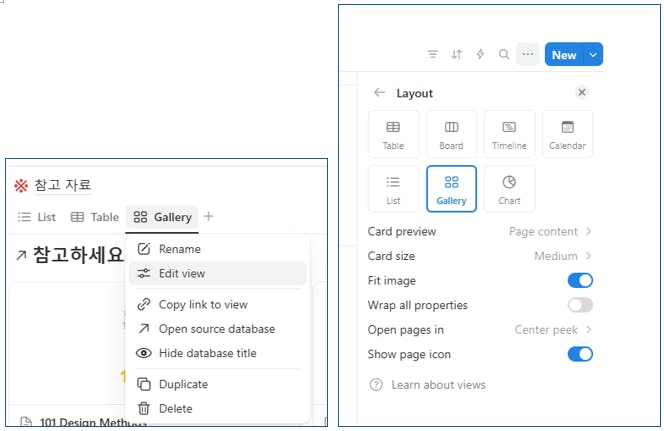
Task: Expand the New button dropdown arrow
Action: [x=595, y=55]
